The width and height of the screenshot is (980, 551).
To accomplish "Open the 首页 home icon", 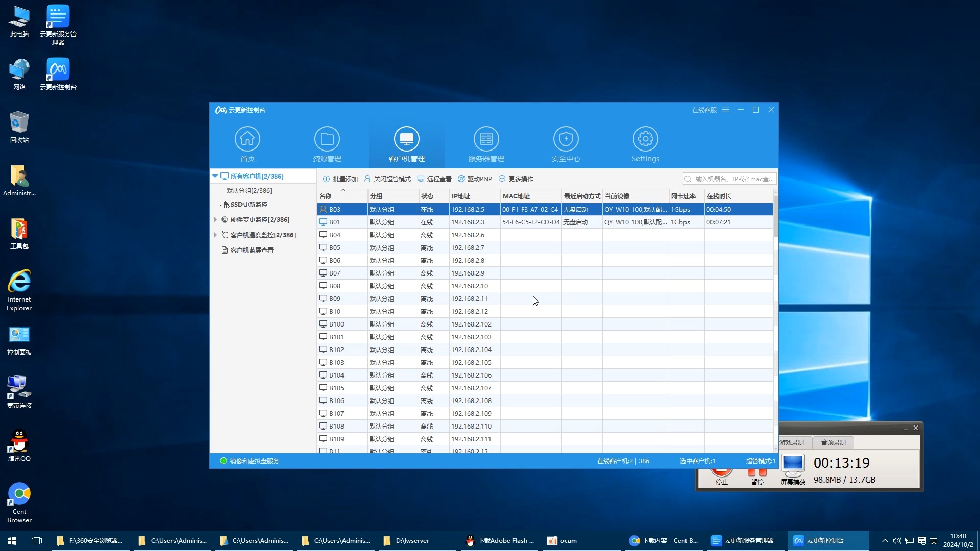I will click(x=248, y=139).
